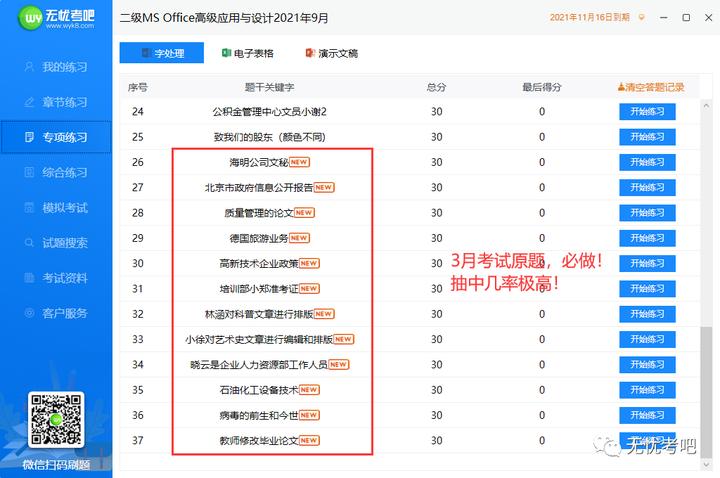Click the 最后得分 column header
This screenshot has width=720, height=478.
click(x=542, y=87)
